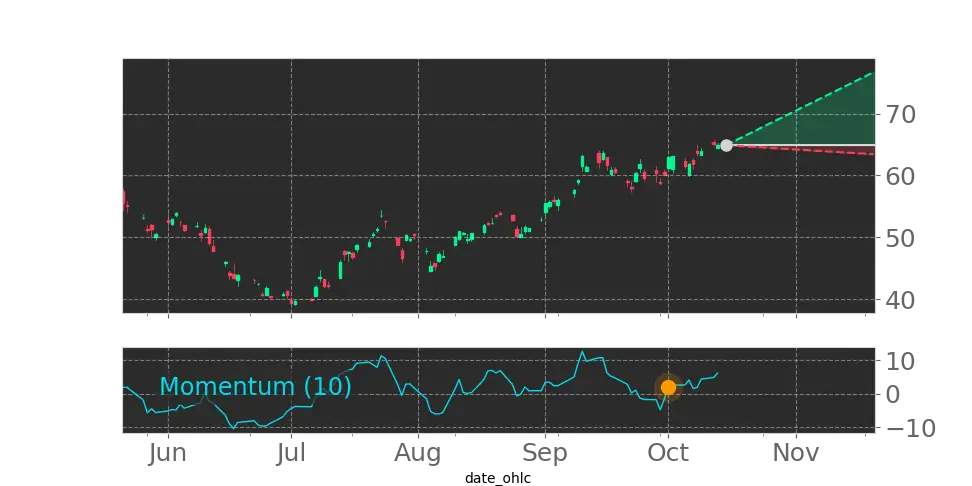Screen dimensions: 972x486
Task: Click the 'Jun' x-axis label
Action: click(x=168, y=453)
